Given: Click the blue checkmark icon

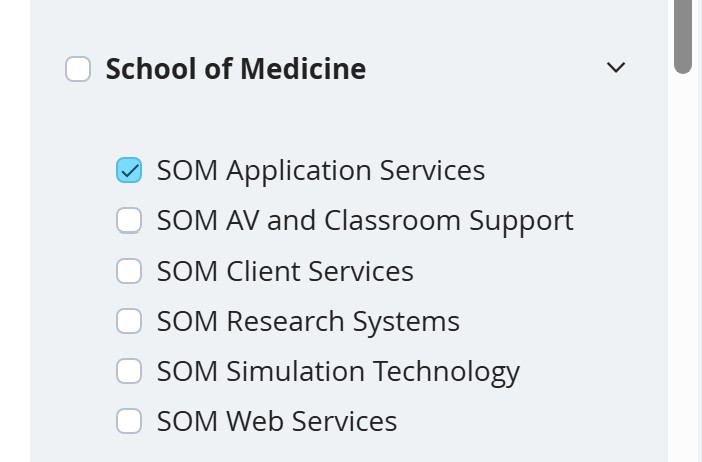Looking at the screenshot, I should pos(129,171).
